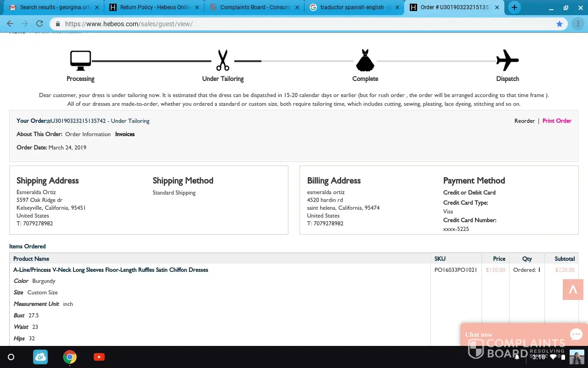Open the Chrome three-dot menu
Viewport: 588px width, 368px height.
(578, 24)
